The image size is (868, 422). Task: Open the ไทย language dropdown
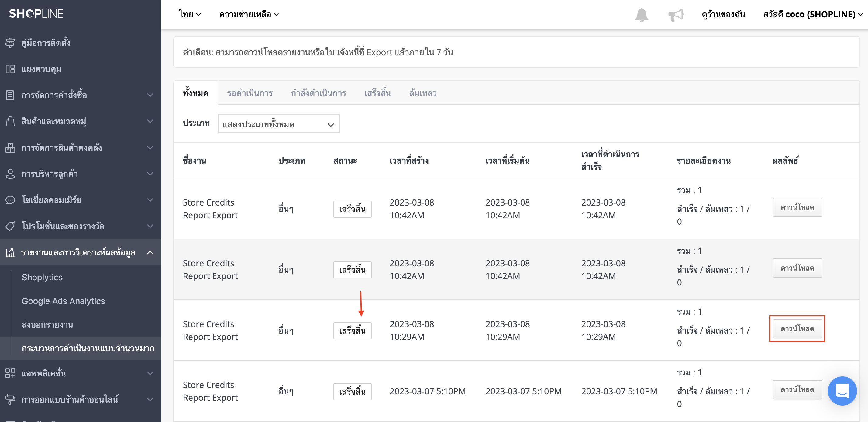tap(190, 14)
